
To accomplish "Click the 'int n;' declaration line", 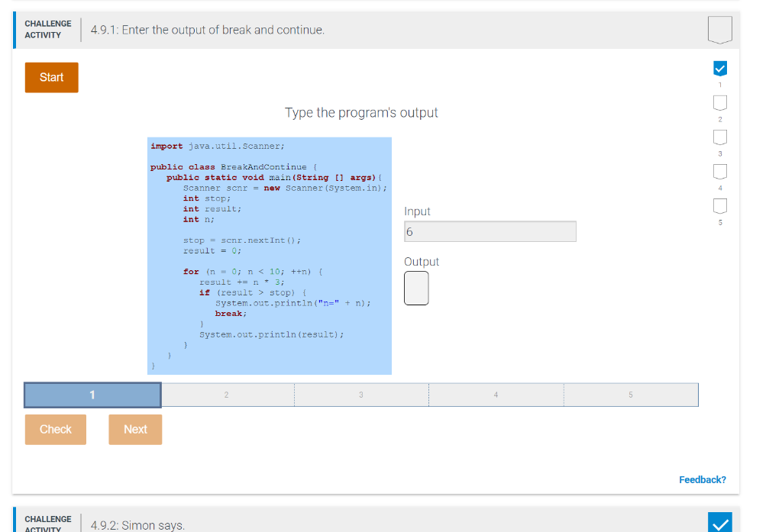I will [199, 219].
